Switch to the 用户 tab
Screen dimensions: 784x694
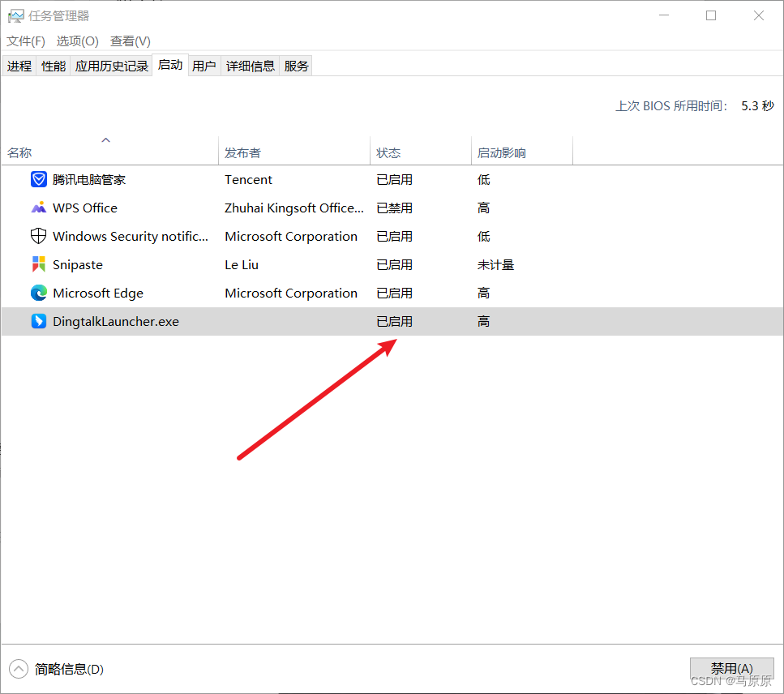pos(204,66)
